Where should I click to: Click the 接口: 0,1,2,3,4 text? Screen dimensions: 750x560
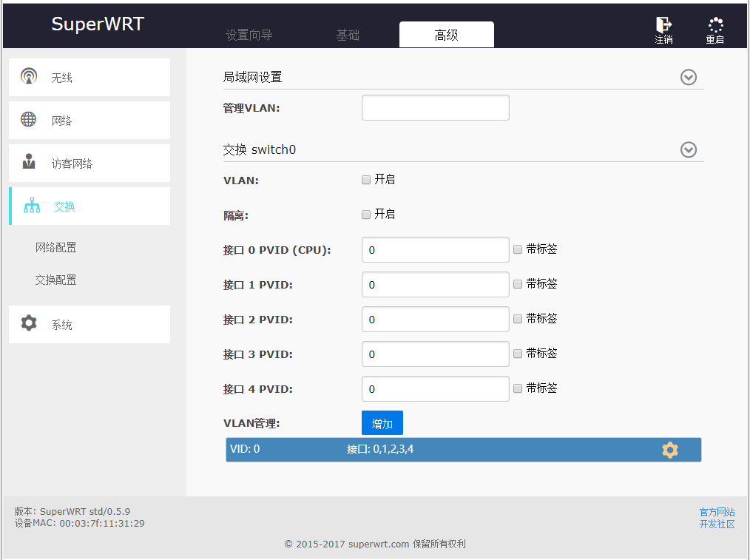coord(380,449)
